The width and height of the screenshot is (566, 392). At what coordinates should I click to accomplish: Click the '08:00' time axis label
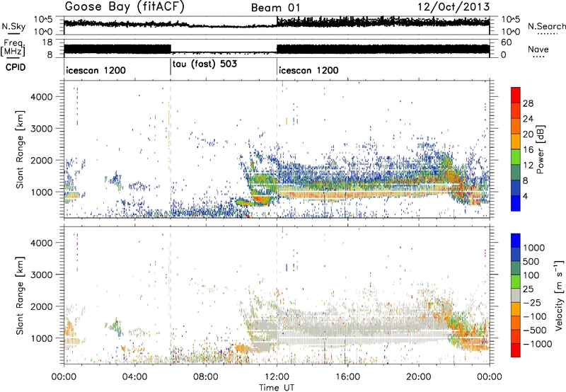[x=206, y=377]
